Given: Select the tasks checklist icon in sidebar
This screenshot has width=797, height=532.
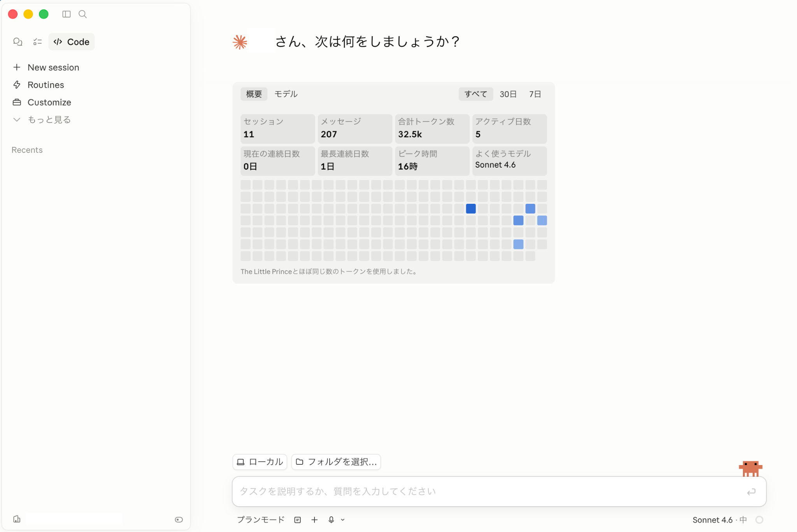Looking at the screenshot, I should pos(37,42).
